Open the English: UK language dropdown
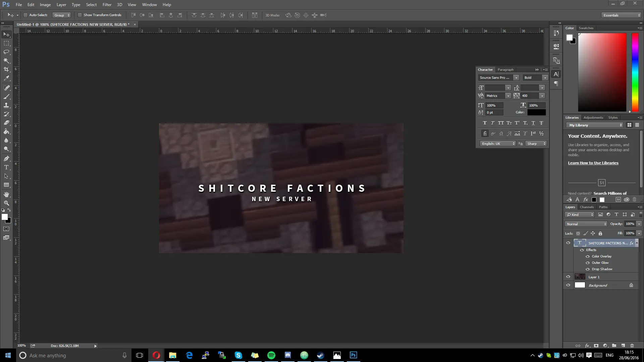The height and width of the screenshot is (362, 644). [498, 144]
